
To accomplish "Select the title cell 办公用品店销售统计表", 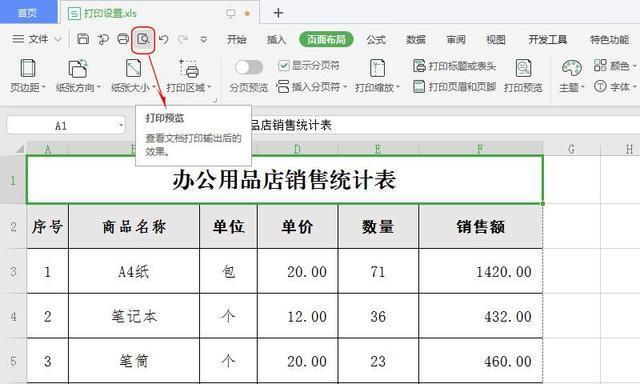I will 284,180.
